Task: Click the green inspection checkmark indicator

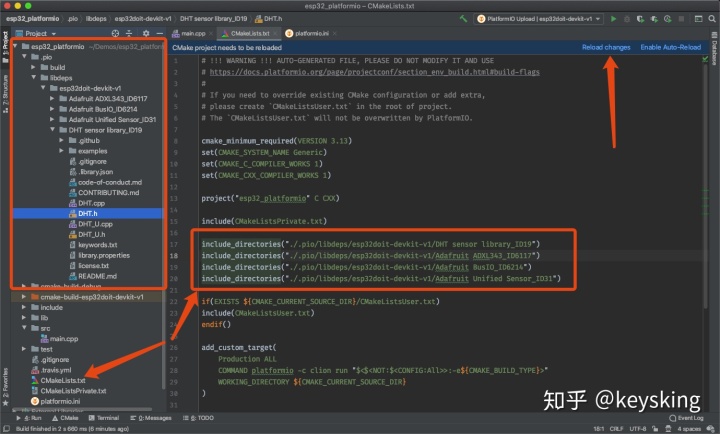Action: pos(705,59)
